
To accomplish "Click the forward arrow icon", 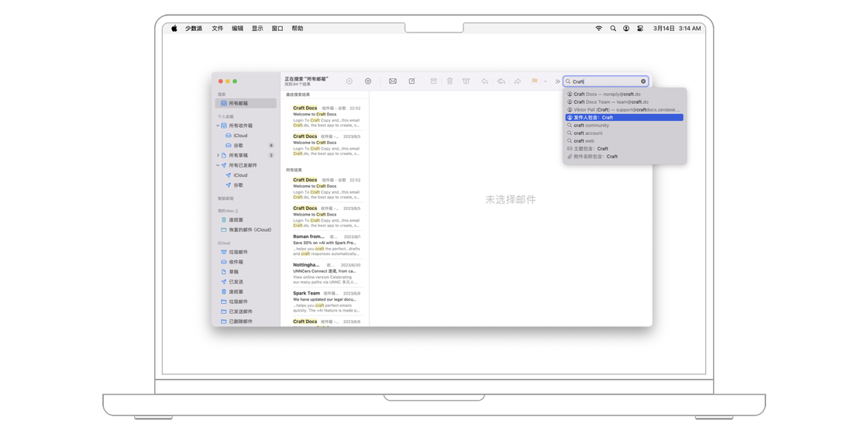I will click(x=518, y=81).
